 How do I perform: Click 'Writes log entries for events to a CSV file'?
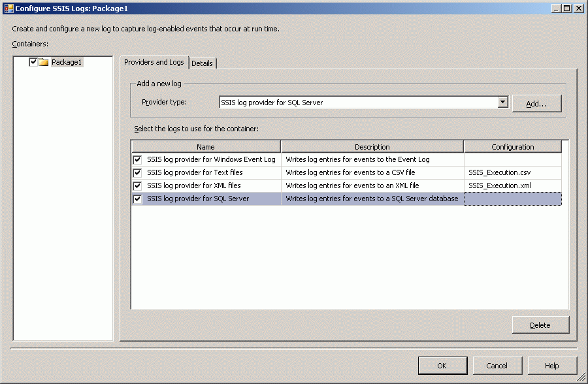click(350, 172)
